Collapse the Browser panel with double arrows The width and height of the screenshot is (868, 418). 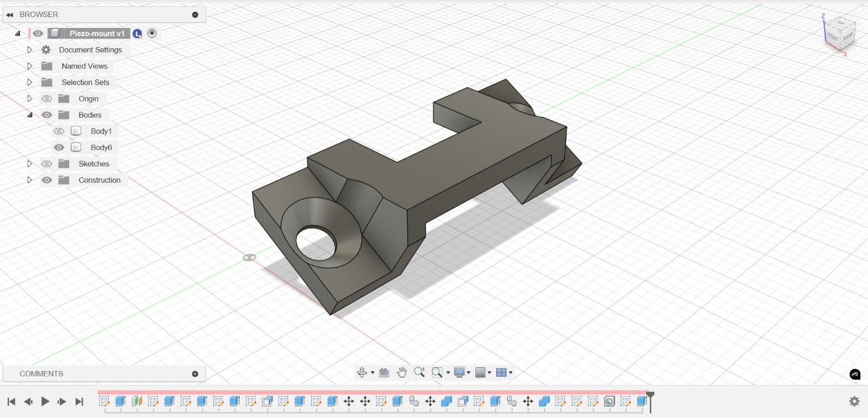10,15
